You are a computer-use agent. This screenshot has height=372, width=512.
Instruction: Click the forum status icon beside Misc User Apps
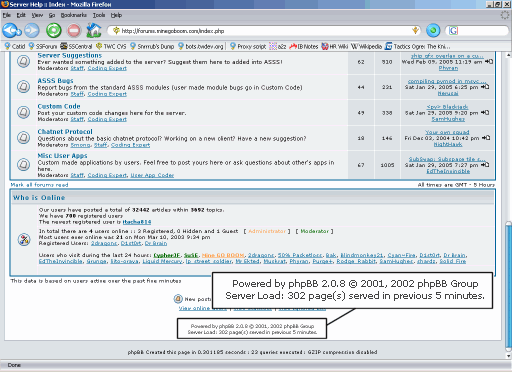tap(23, 164)
